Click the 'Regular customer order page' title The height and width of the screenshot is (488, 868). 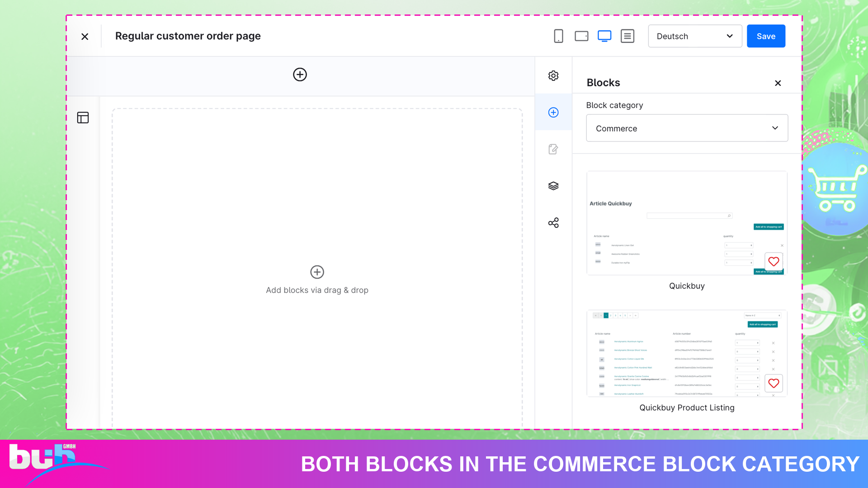pyautogui.click(x=188, y=36)
